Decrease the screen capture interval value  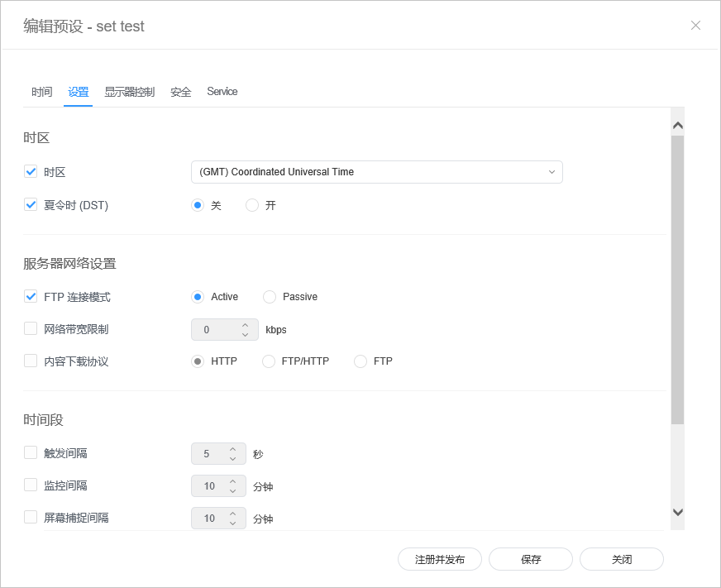(232, 523)
